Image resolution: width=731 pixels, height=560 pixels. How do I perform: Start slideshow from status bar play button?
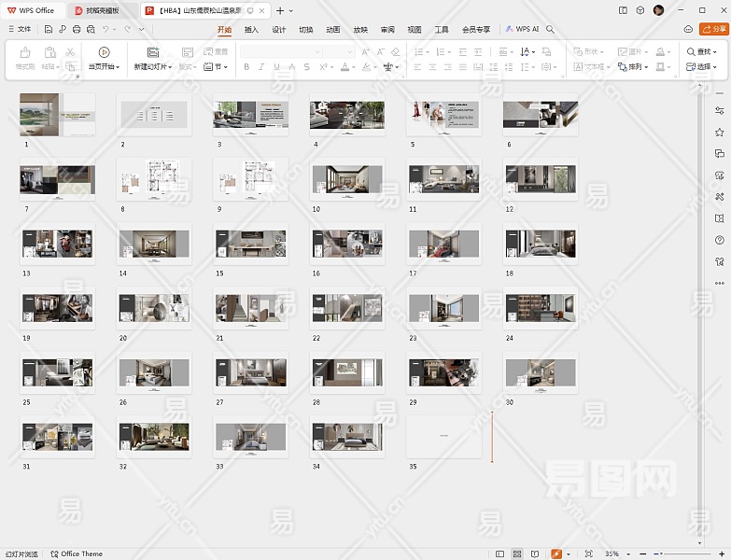556,553
